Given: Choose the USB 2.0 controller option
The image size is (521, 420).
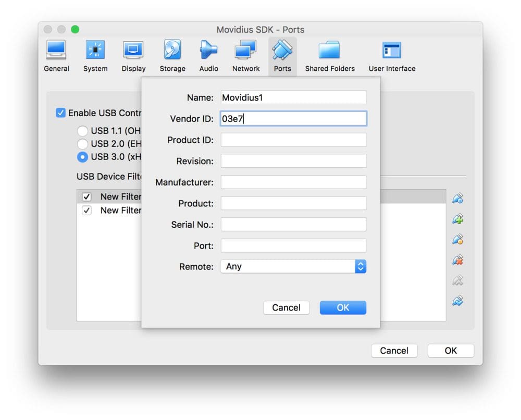Looking at the screenshot, I should (x=82, y=144).
